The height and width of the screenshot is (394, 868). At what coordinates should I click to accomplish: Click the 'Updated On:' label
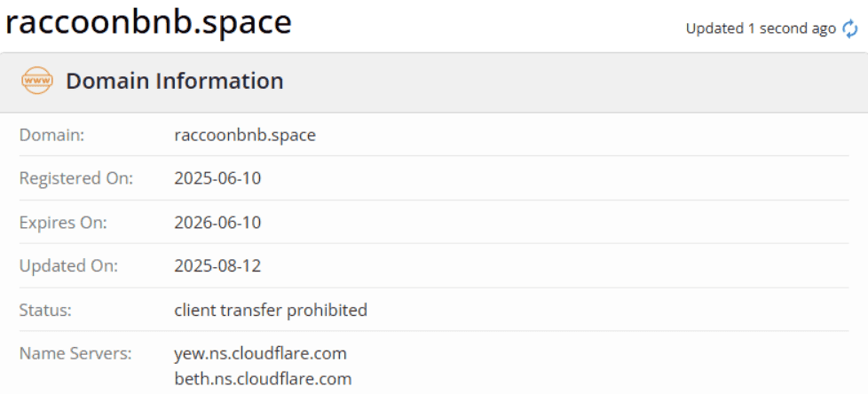coord(68,266)
